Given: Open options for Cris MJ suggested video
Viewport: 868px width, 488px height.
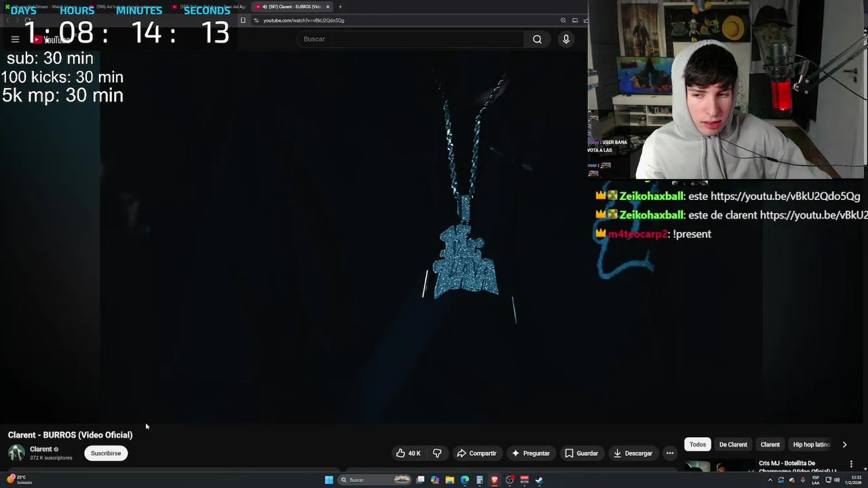Looking at the screenshot, I should coord(851,464).
